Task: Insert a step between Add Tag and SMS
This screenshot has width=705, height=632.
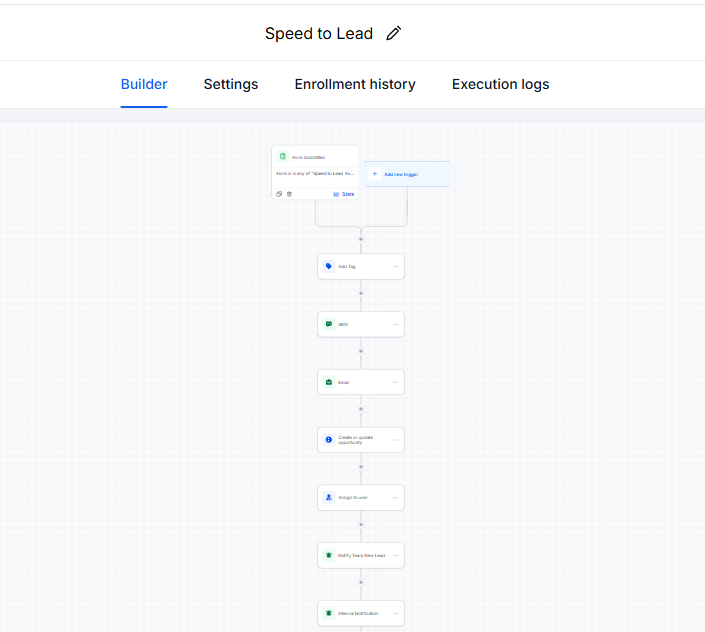Action: tap(361, 294)
